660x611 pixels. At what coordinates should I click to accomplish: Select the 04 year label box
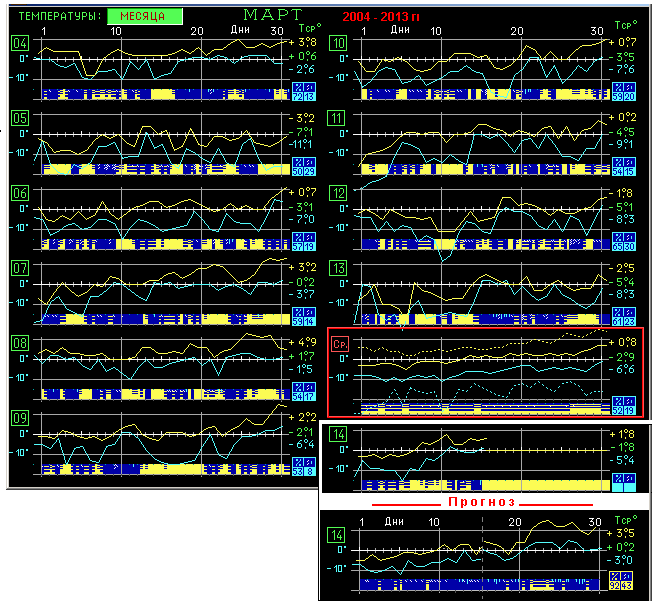click(19, 44)
